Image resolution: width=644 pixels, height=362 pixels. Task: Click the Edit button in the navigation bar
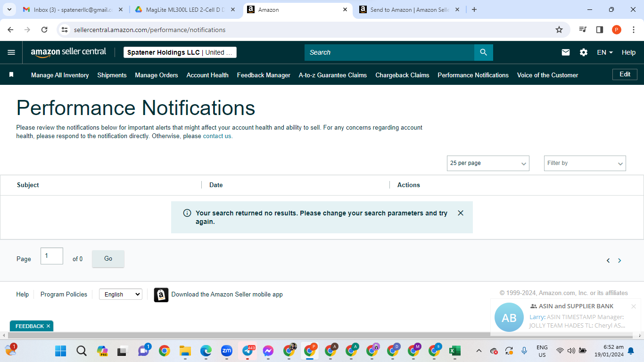click(625, 74)
